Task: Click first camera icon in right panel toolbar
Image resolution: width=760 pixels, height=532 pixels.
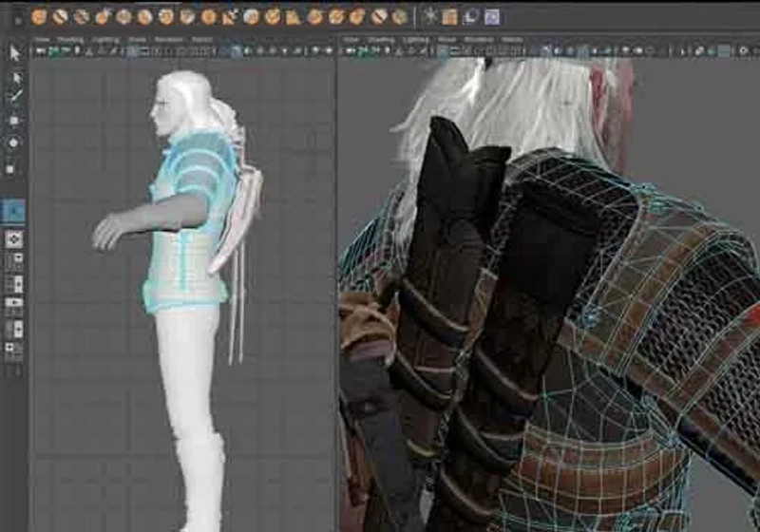Action: point(350,51)
